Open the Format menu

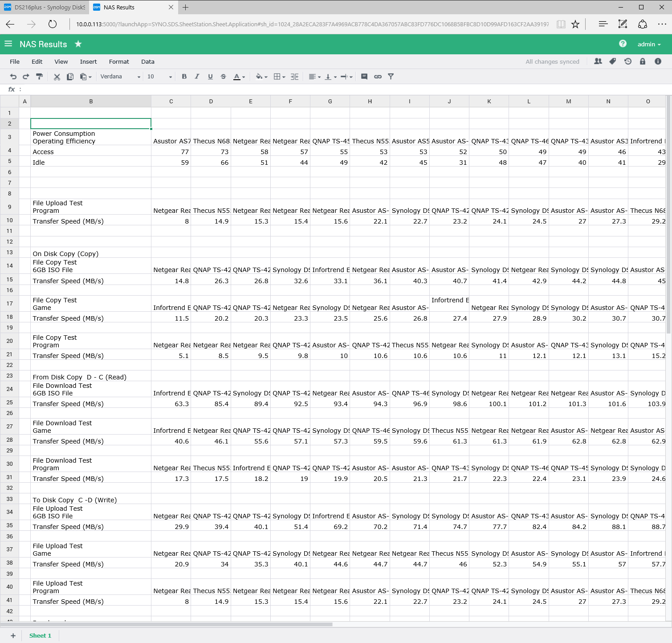(x=119, y=61)
